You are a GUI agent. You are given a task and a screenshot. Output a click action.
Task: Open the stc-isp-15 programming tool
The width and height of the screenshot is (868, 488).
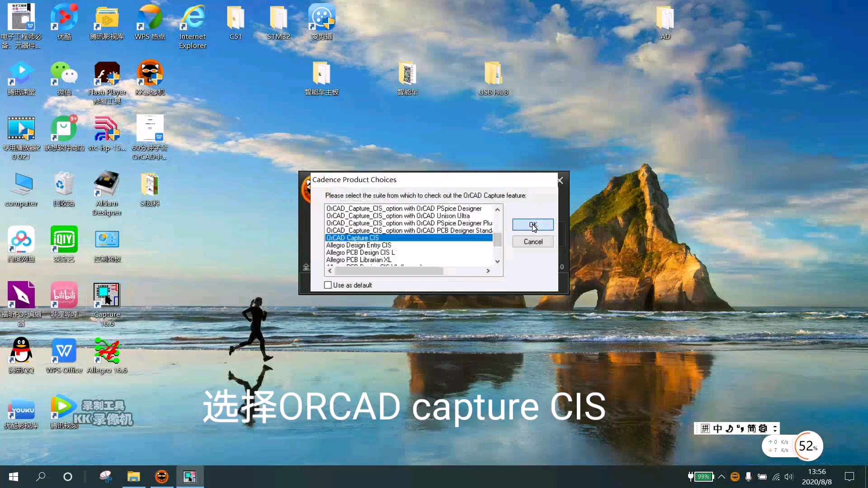click(x=107, y=129)
